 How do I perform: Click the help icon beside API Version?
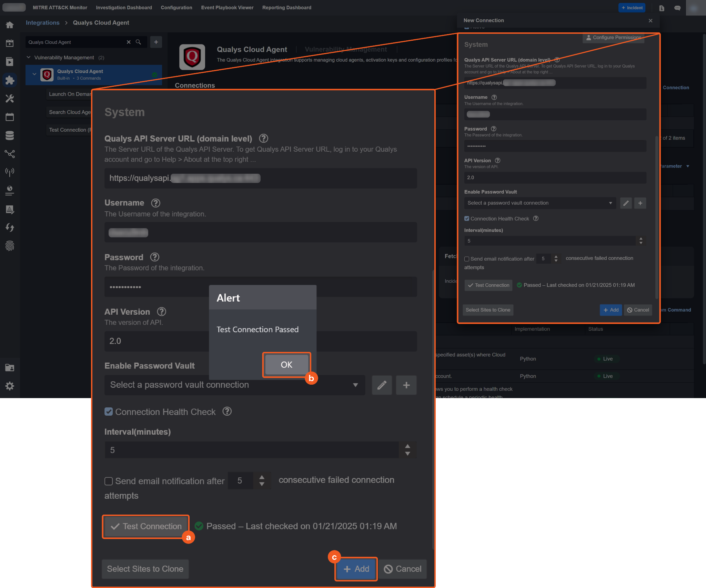click(x=161, y=312)
